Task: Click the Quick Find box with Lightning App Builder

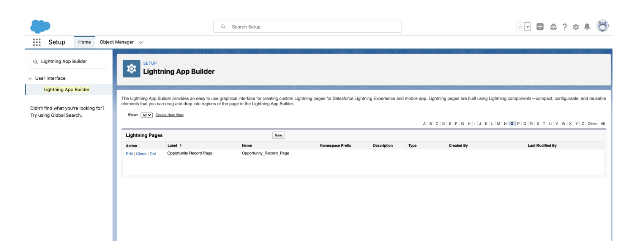Action: (68, 61)
